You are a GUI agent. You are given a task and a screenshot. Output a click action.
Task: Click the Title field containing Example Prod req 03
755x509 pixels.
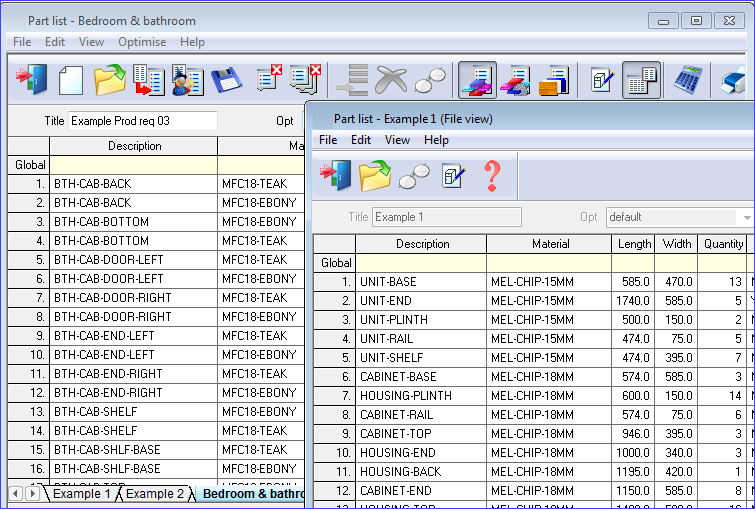143,121
